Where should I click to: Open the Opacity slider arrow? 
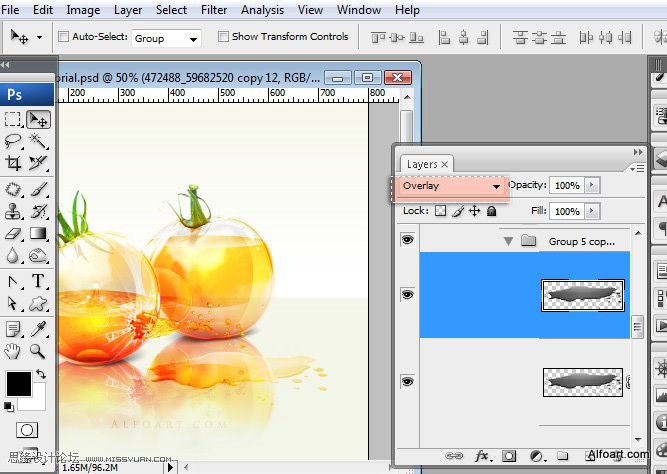[x=592, y=185]
